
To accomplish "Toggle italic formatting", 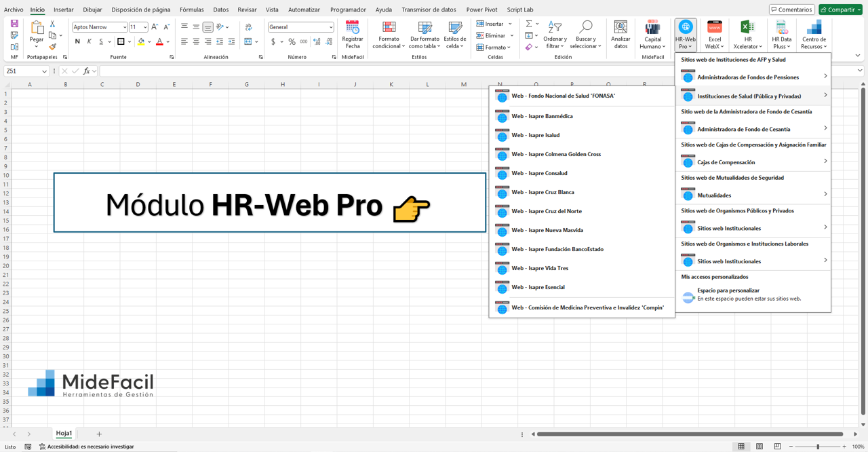I will point(90,41).
